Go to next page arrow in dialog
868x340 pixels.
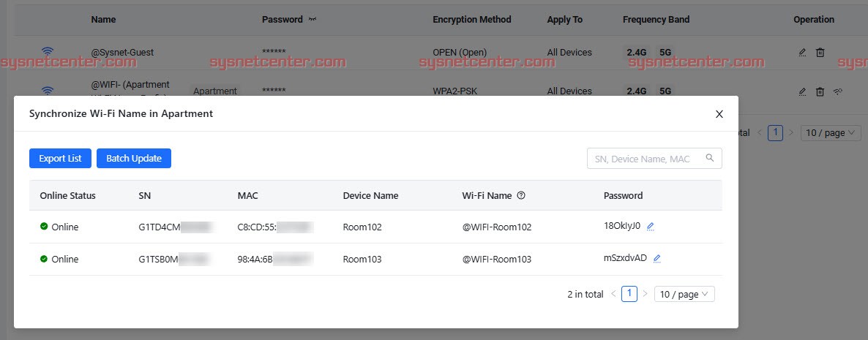645,294
